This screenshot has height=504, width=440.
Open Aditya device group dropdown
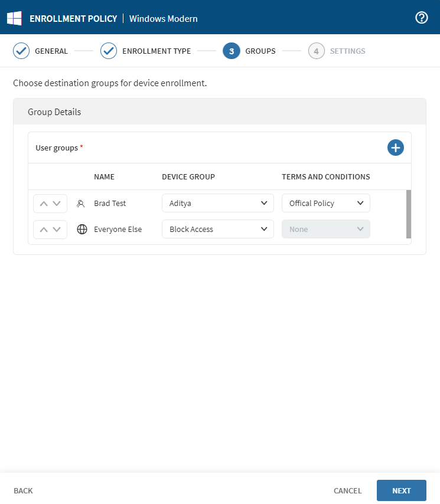[x=217, y=204]
